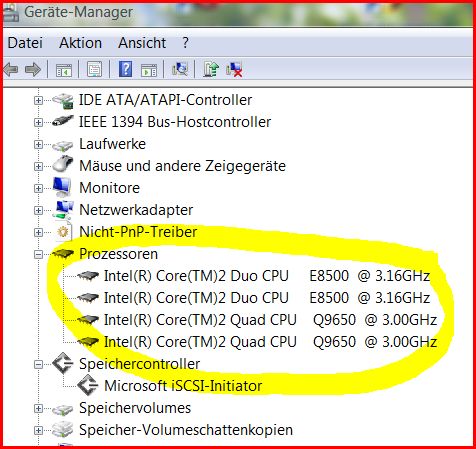This screenshot has height=449, width=476.
Task: Expand the Monitore node
Action: point(38,188)
